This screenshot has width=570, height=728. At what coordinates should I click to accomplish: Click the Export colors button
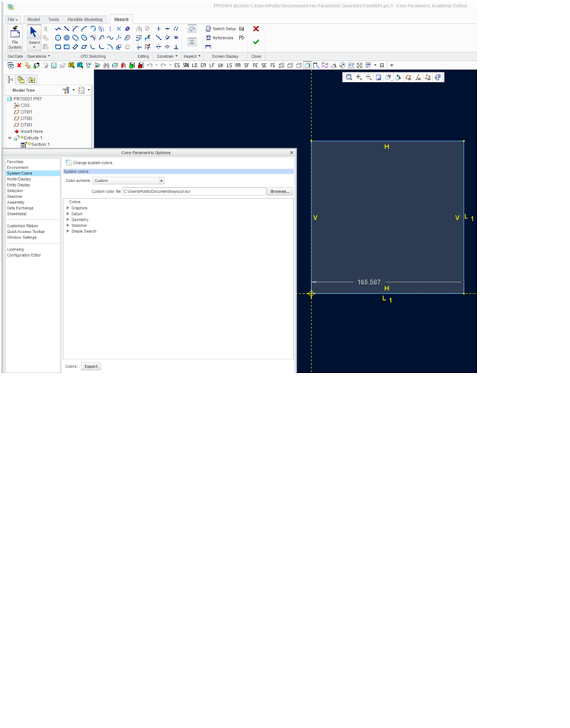point(91,366)
